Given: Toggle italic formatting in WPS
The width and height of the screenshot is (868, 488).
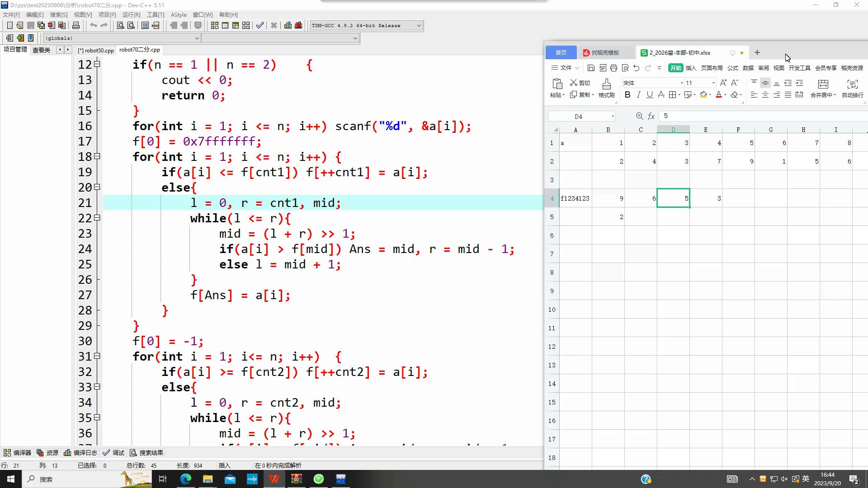Looking at the screenshot, I should pos(638,95).
